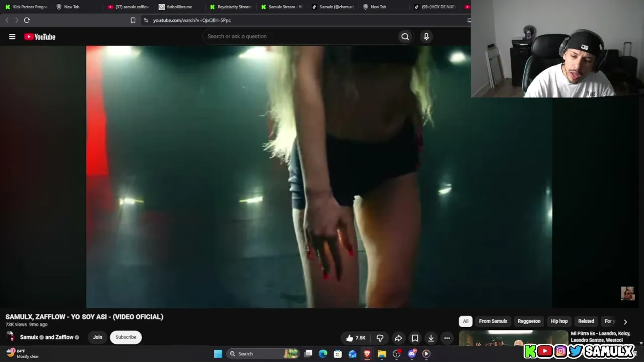Image resolution: width=644 pixels, height=362 pixels.
Task: Click the YouTube search input field
Action: tap(302, 36)
